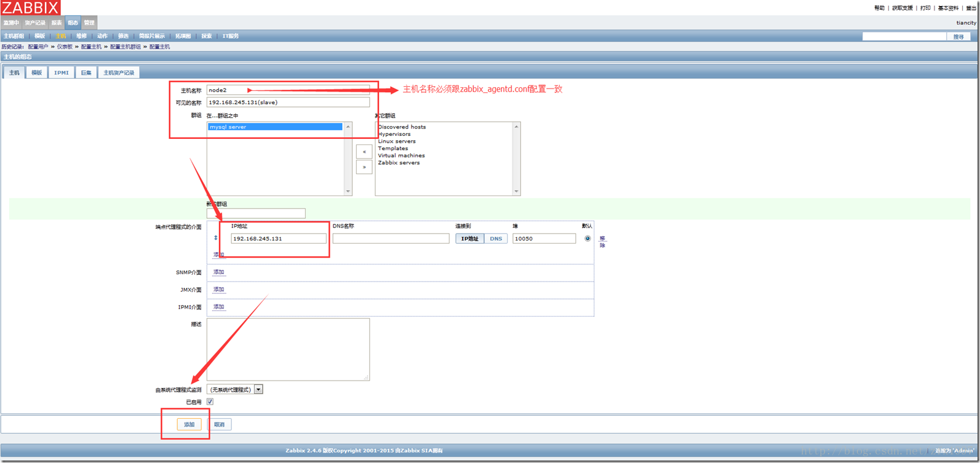
Task: Open 基本资料 profile link
Action: click(x=948, y=8)
